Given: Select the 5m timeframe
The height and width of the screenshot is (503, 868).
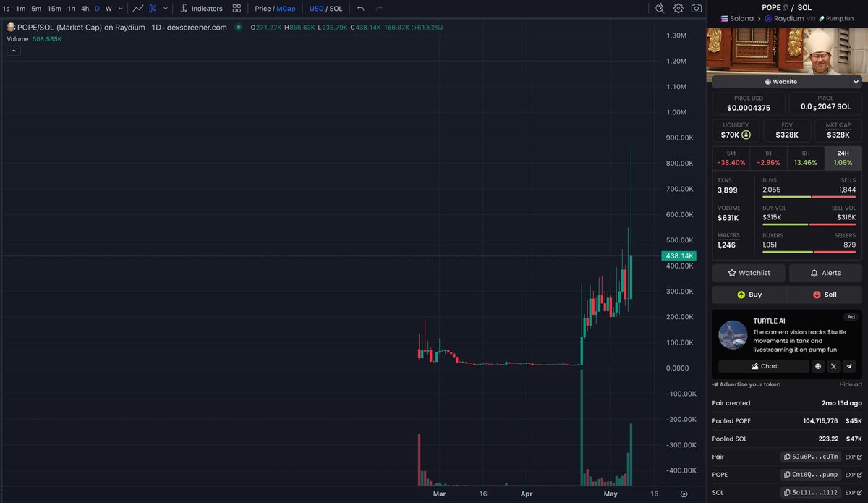Looking at the screenshot, I should [36, 9].
